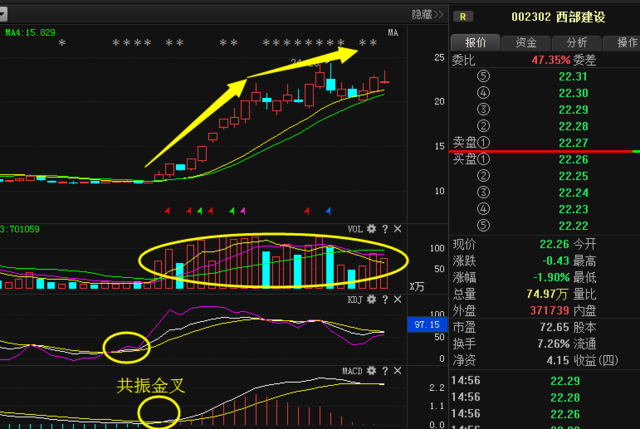Click 14:56 trade row priced 22.28
The width and height of the screenshot is (640, 429).
click(544, 397)
